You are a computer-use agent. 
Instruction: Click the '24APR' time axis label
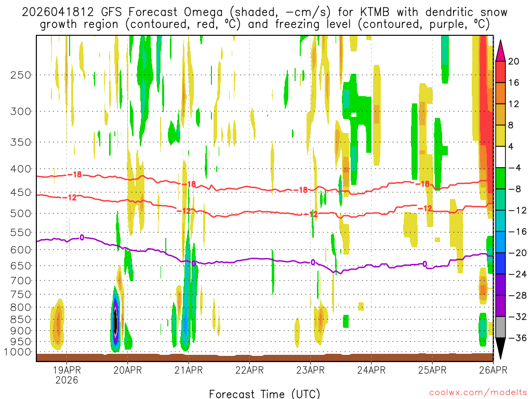[x=371, y=370]
